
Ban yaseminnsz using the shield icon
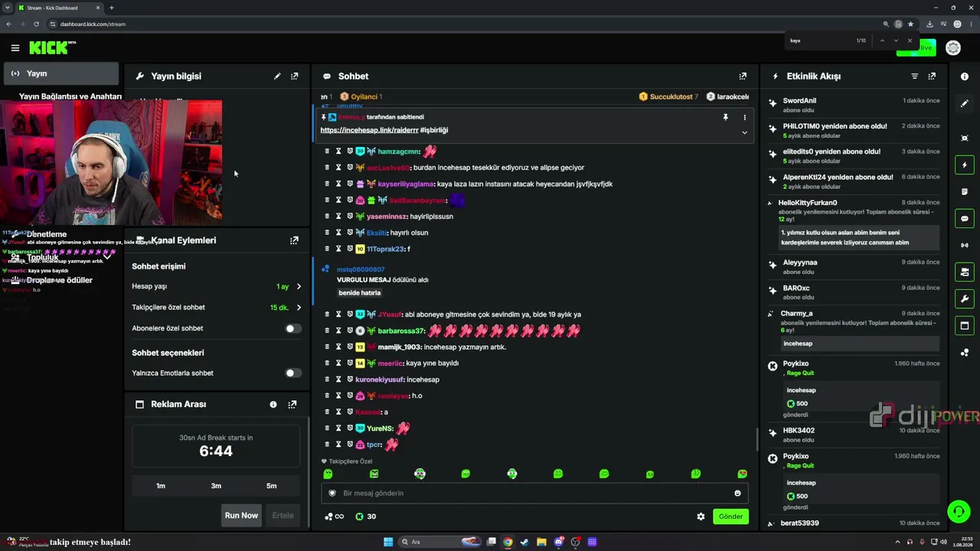point(350,217)
